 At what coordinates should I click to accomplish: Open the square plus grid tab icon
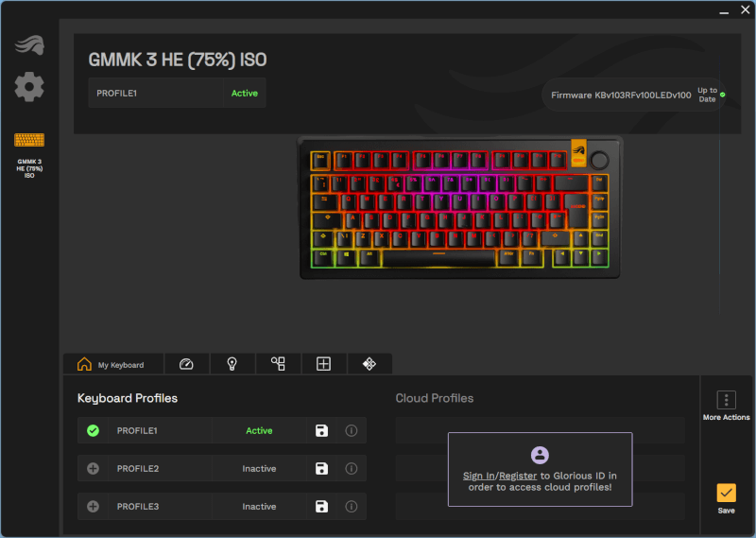click(323, 364)
